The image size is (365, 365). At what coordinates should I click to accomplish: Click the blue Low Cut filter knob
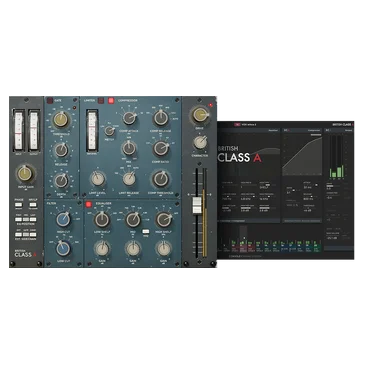63,249
